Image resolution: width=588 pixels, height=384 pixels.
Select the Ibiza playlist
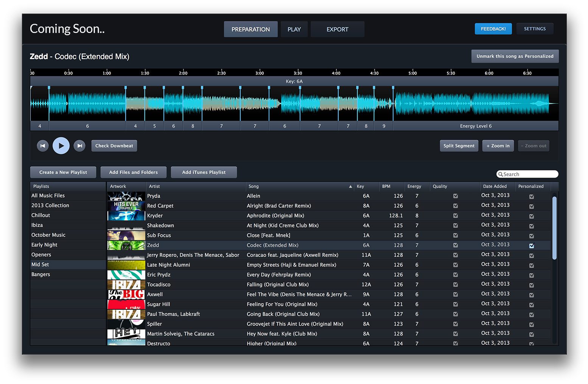tap(37, 225)
